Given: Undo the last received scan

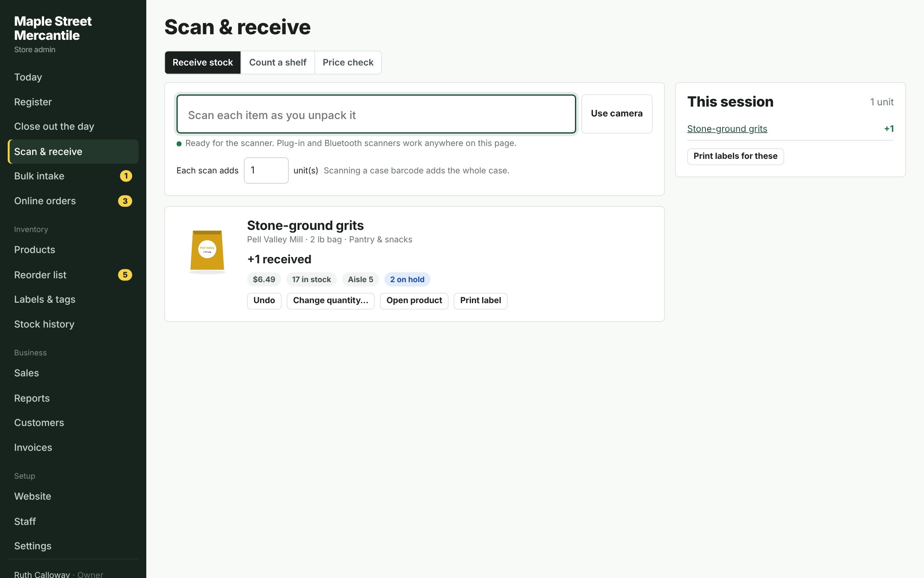Looking at the screenshot, I should [264, 301].
